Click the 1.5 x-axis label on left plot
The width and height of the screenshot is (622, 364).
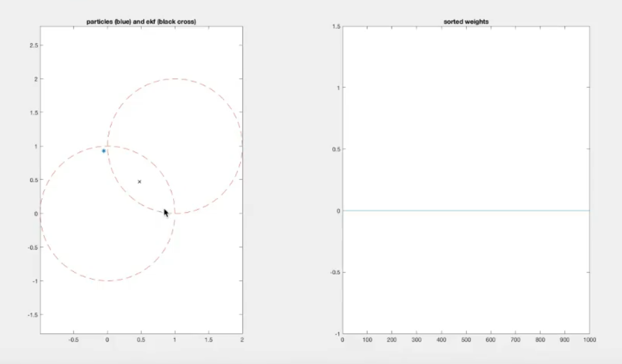(209, 340)
